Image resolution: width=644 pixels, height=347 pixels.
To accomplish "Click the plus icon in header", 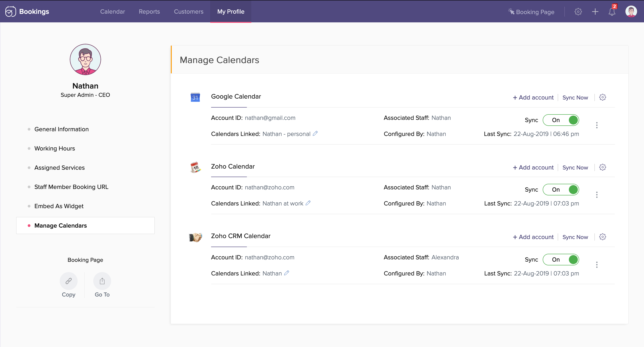I will click(x=595, y=12).
